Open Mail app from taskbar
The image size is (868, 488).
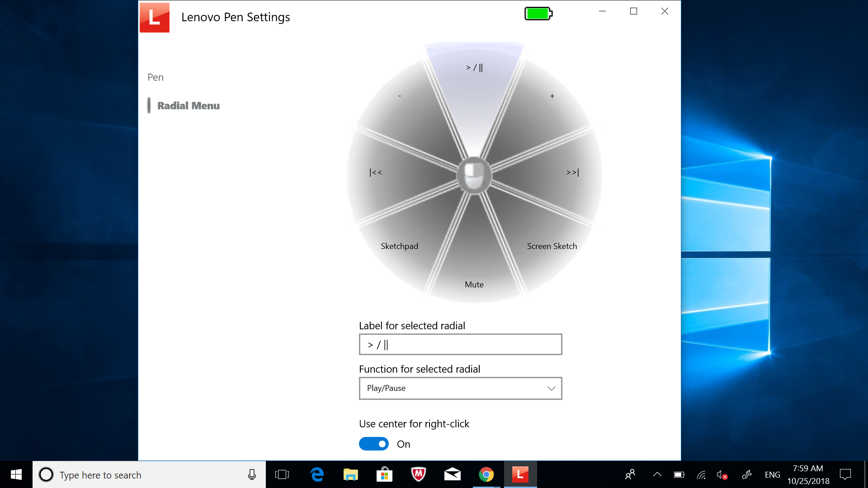[452, 474]
